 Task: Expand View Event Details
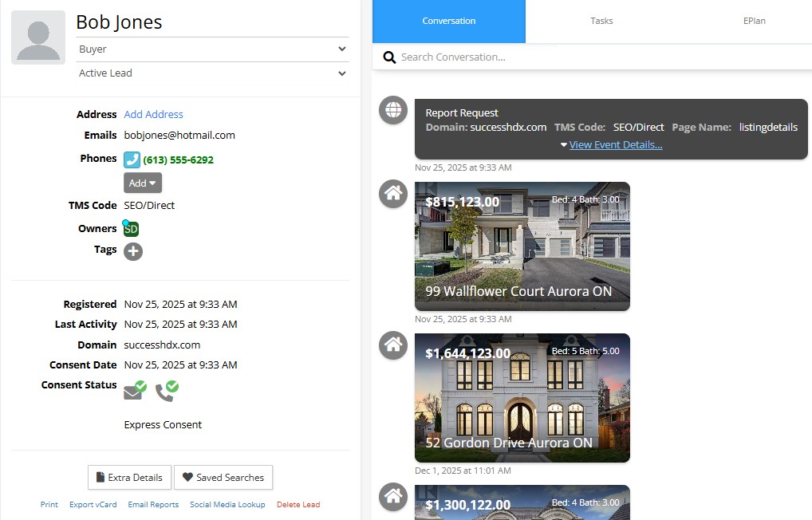coord(615,145)
